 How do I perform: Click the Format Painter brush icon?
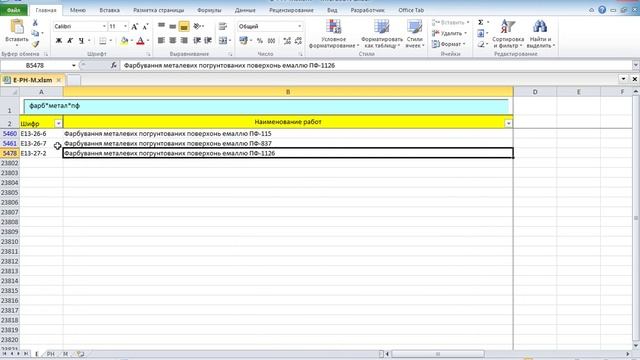36,44
